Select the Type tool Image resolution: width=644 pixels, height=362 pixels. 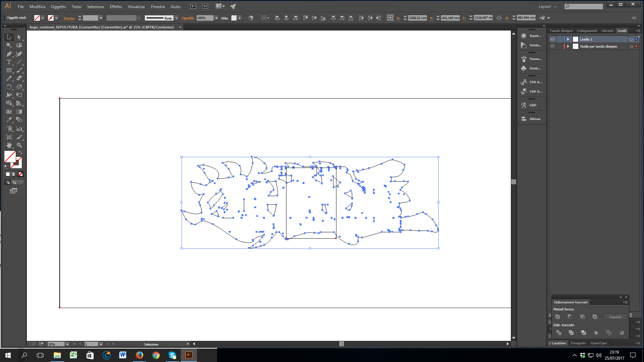coord(9,62)
